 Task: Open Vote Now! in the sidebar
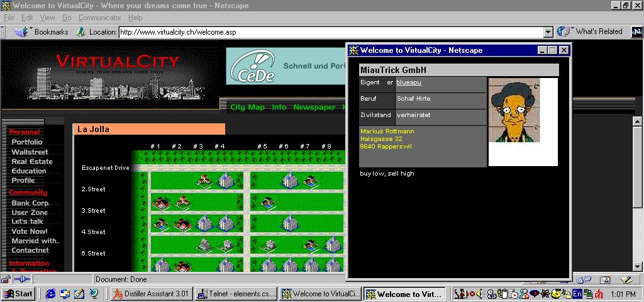(x=29, y=232)
